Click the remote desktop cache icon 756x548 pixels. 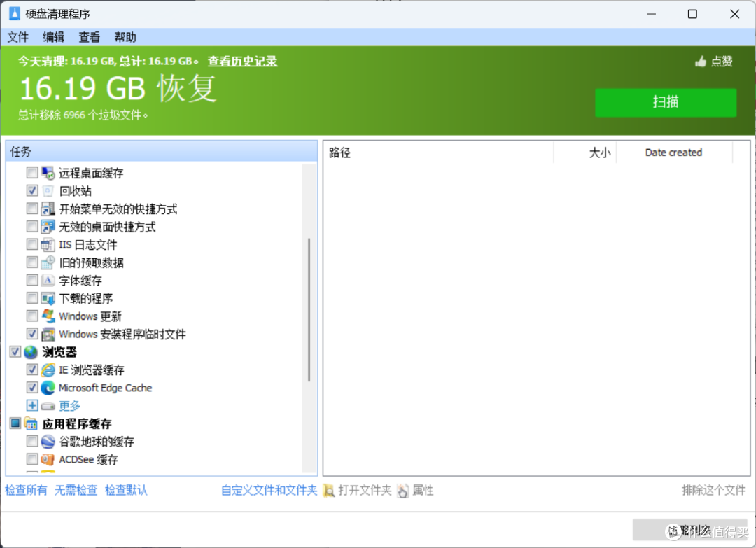[x=48, y=173]
